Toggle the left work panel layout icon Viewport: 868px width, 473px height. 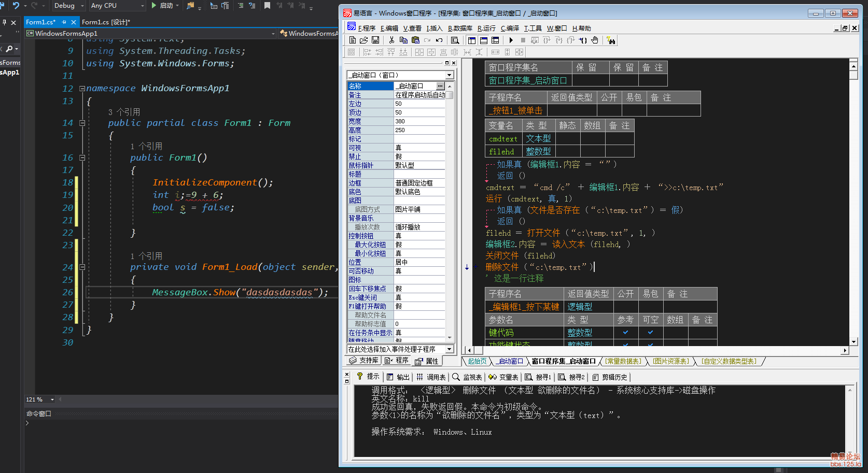(472, 40)
